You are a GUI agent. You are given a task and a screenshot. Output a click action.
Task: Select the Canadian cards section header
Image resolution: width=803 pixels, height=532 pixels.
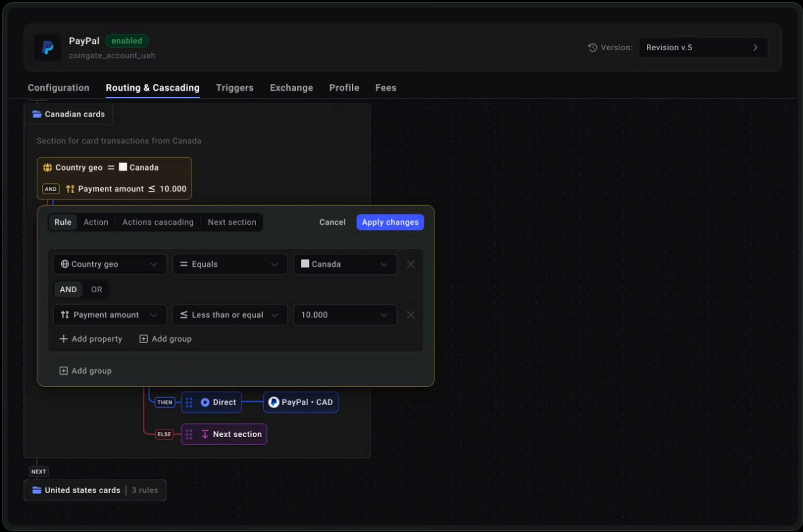[x=68, y=114]
